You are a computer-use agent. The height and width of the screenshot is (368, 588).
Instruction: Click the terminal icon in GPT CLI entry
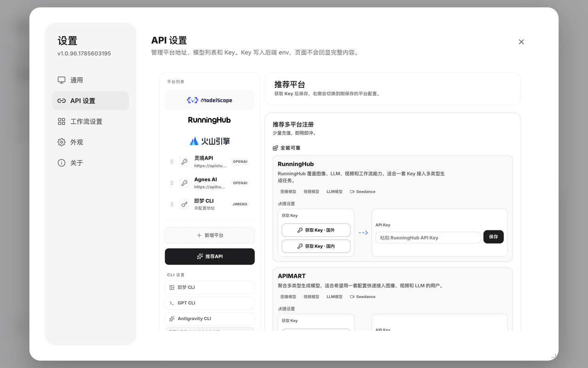(x=172, y=303)
